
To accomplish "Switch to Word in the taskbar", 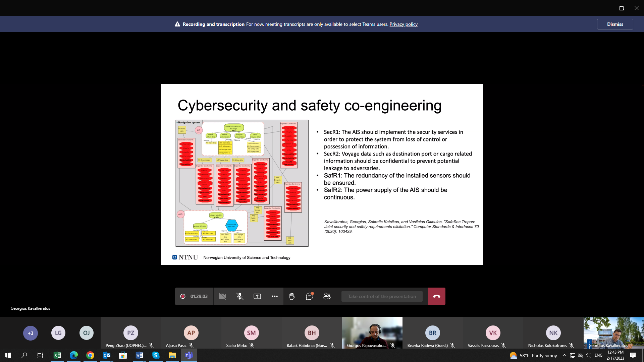I will tap(139, 355).
